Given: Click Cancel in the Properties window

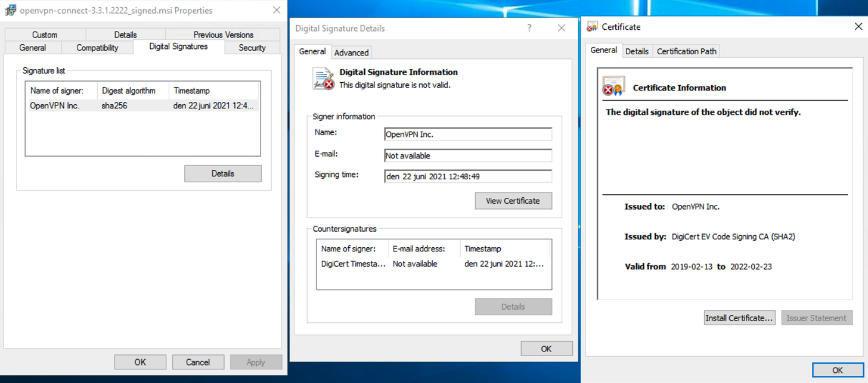Looking at the screenshot, I should 198,362.
